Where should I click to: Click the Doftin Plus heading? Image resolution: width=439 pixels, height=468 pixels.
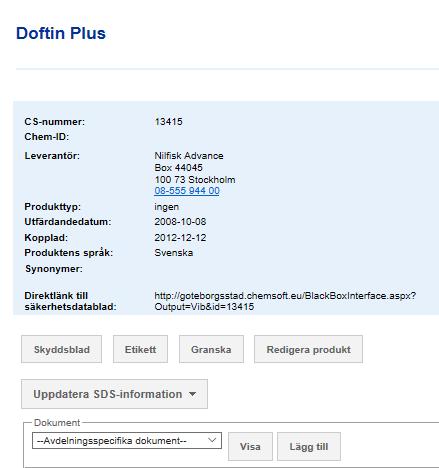[x=61, y=33]
